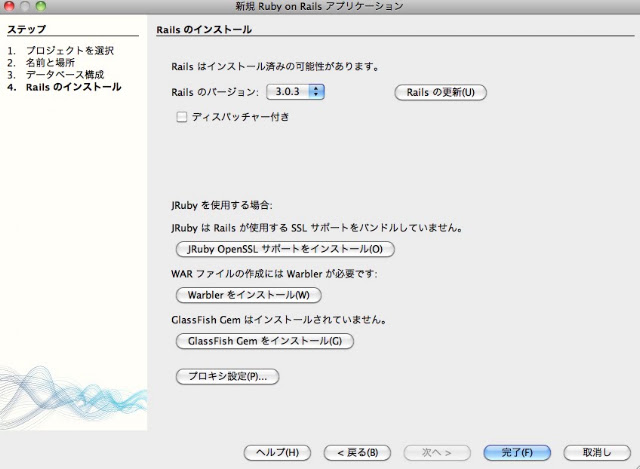Enable the ディスパッチャー付き checkbox
This screenshot has height=469, width=640.
point(181,117)
